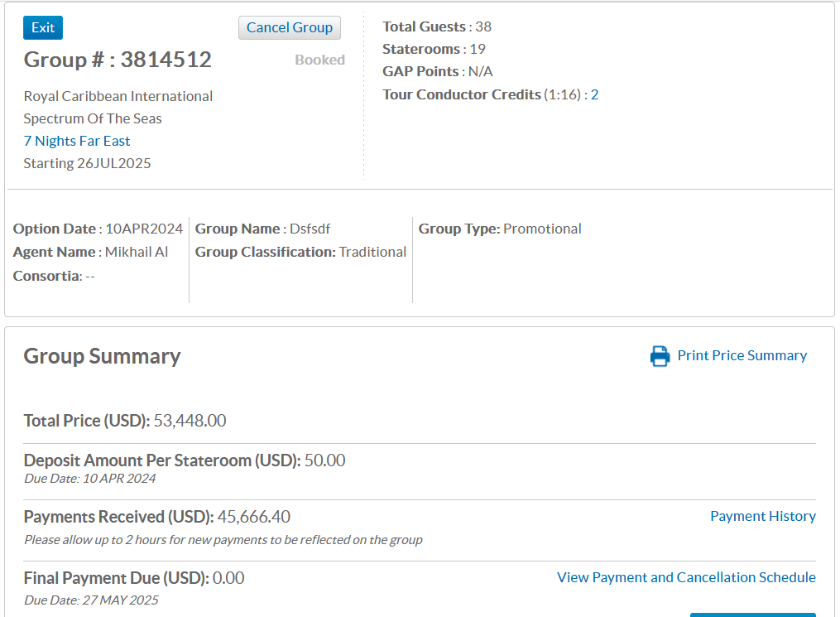Click the Tour Conductor Credits value 2
Image resolution: width=840 pixels, height=617 pixels.
[595, 95]
